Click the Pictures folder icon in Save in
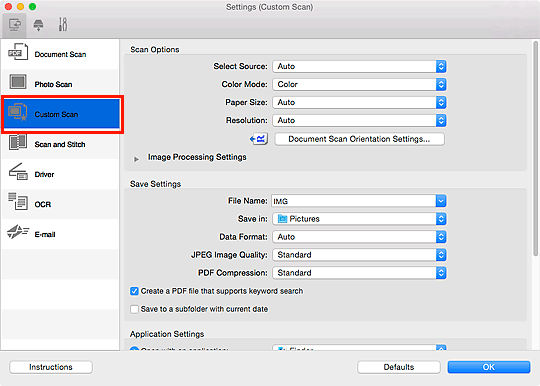Screen dimensions: 540x386 [282, 219]
